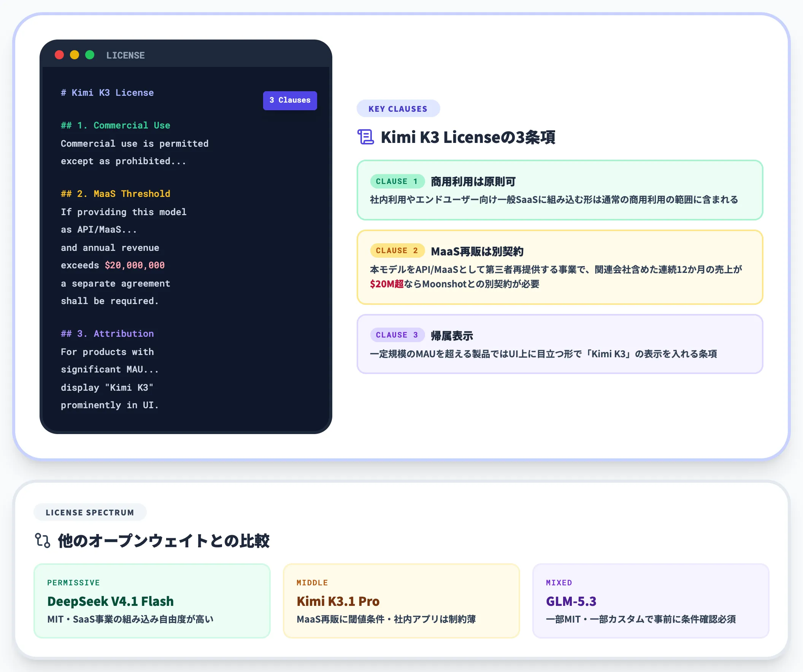Click 'Commercial use is permitted' code line
Image resolution: width=803 pixels, height=672 pixels.
[135, 144]
